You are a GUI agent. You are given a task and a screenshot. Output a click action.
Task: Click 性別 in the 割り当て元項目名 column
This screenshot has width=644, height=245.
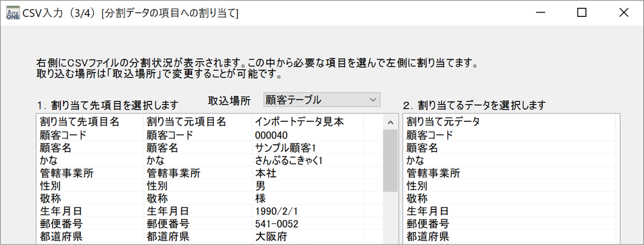coord(156,186)
